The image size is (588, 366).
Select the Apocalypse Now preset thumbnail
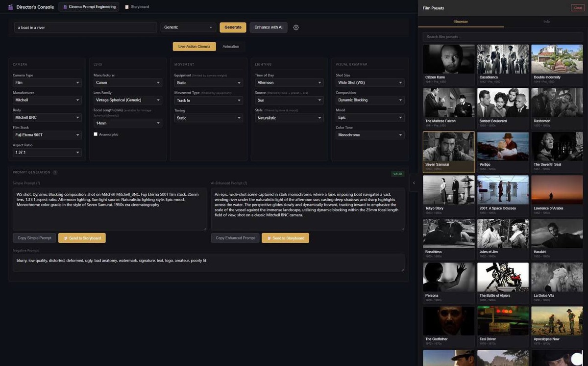point(557,326)
